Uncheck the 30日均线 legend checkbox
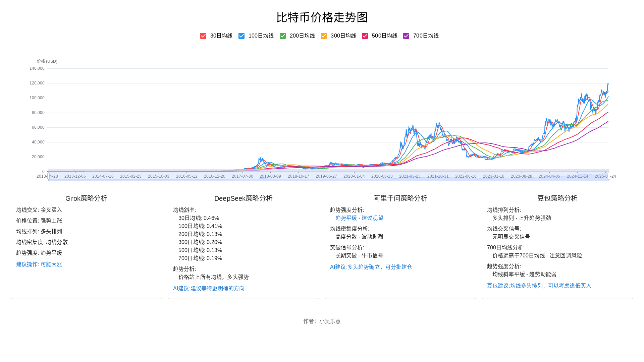 tap(203, 36)
